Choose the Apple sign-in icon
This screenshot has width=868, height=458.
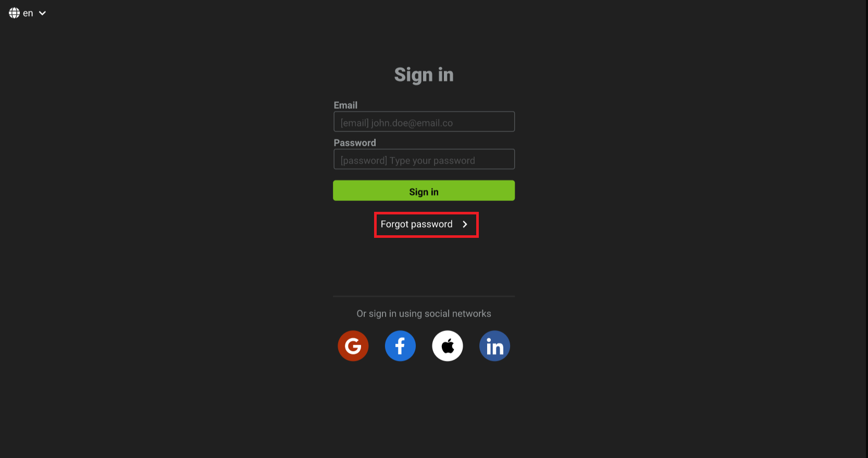(x=448, y=346)
